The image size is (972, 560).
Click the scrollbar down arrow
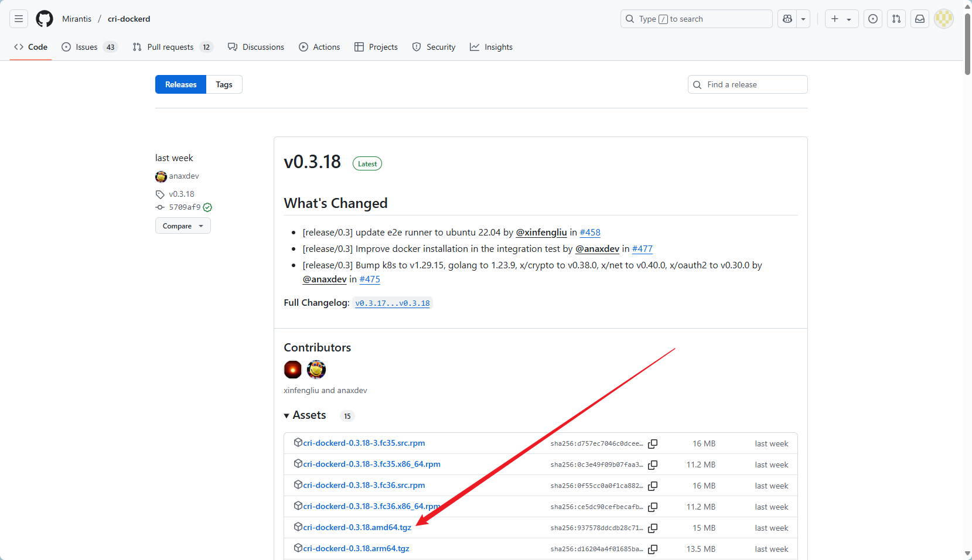(x=967, y=554)
